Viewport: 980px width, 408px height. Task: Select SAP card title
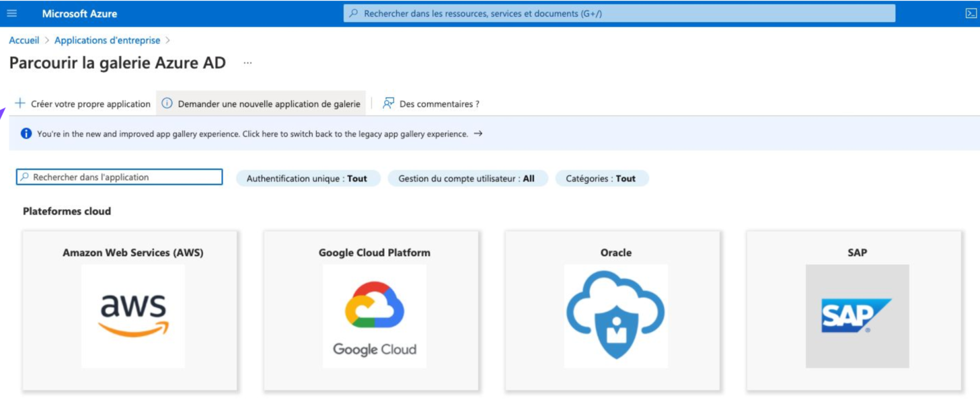coord(858,253)
